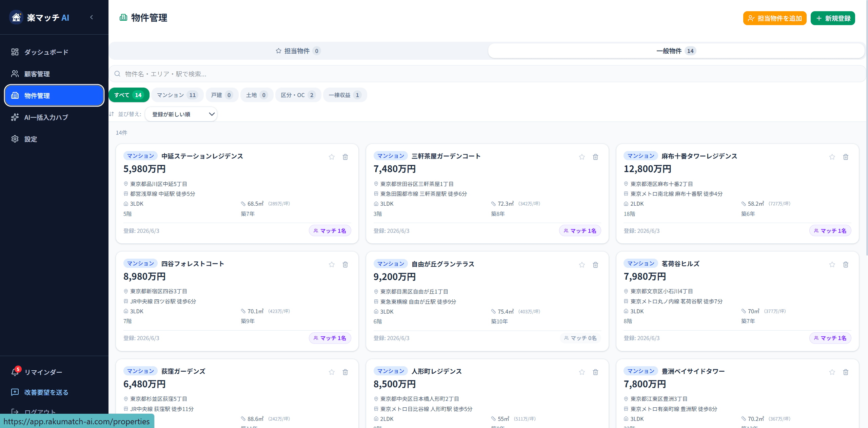Image resolution: width=868 pixels, height=428 pixels.
Task: Star 豊洲ベイサイドタワー as favorite
Action: [832, 372]
